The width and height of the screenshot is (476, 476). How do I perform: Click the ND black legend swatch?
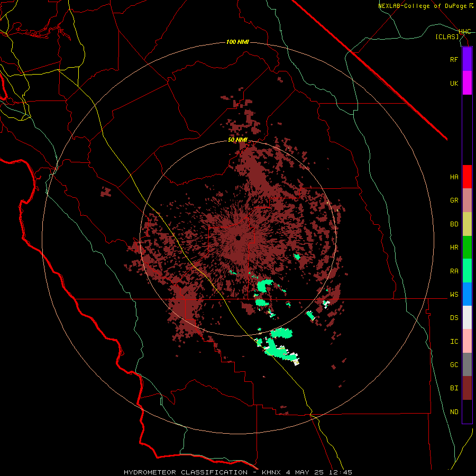click(467, 411)
